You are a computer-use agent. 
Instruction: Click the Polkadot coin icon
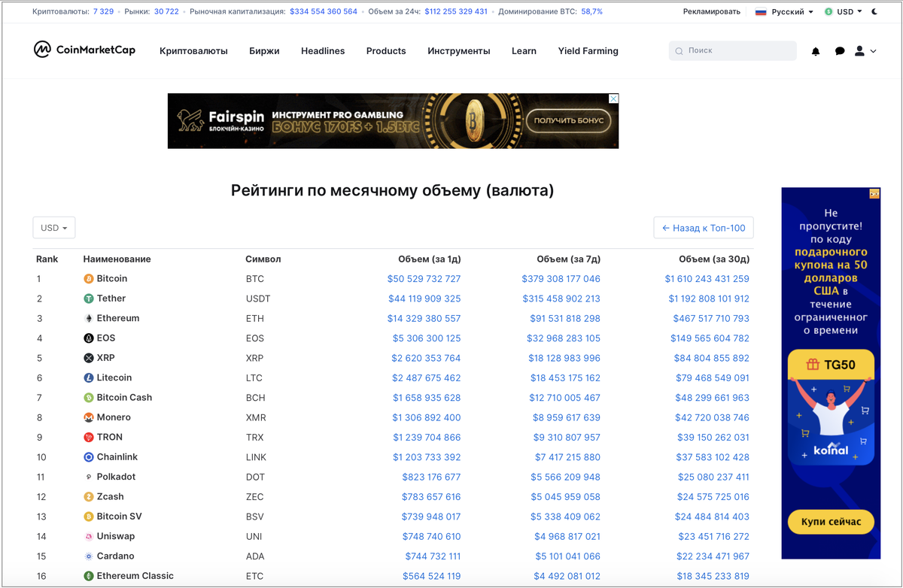pyautogui.click(x=89, y=477)
